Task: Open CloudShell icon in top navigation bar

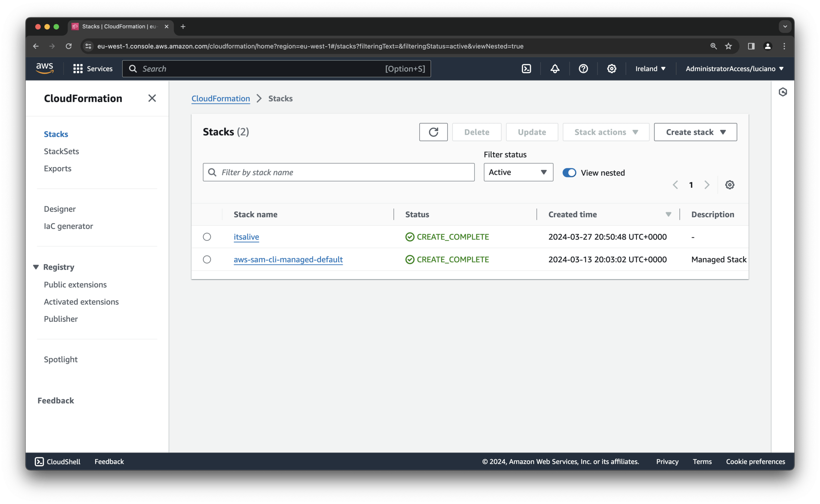Action: (x=526, y=69)
